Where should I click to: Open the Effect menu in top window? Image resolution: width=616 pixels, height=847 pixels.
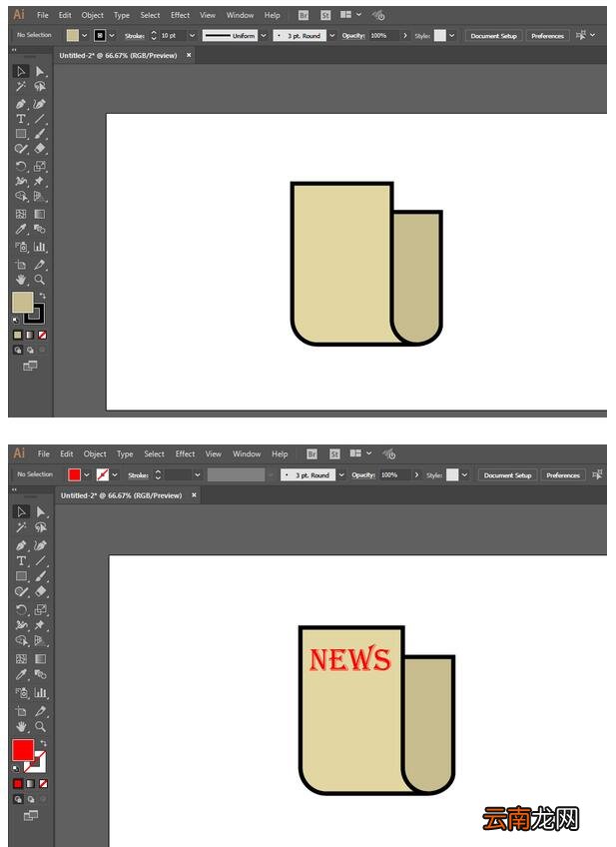click(180, 15)
